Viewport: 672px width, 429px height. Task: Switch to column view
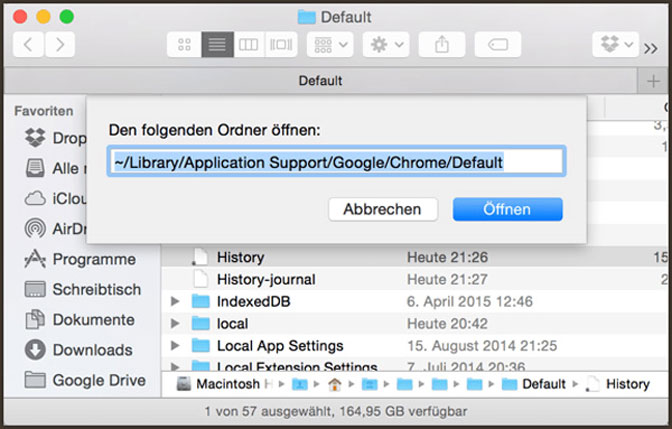point(249,44)
